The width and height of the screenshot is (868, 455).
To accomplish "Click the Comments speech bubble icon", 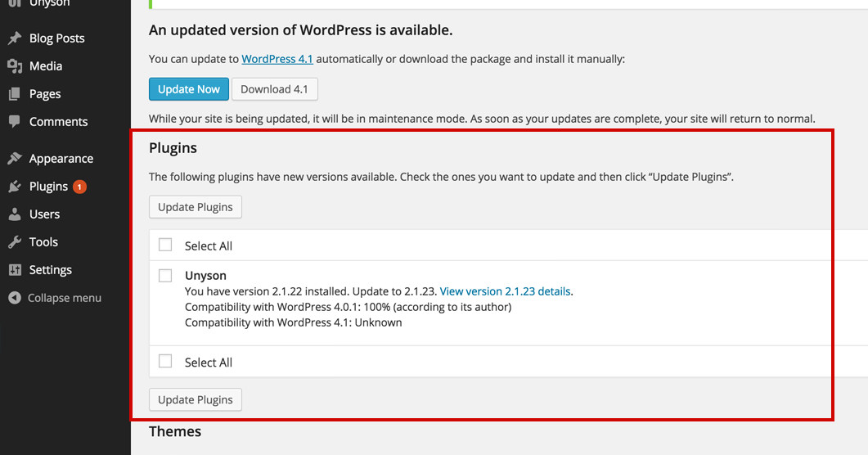I will pos(15,121).
